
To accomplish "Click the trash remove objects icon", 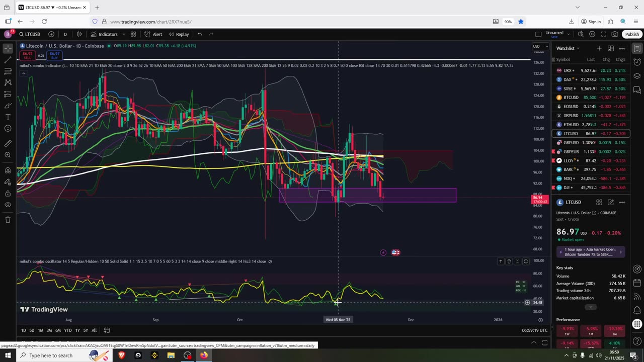I will point(8,220).
